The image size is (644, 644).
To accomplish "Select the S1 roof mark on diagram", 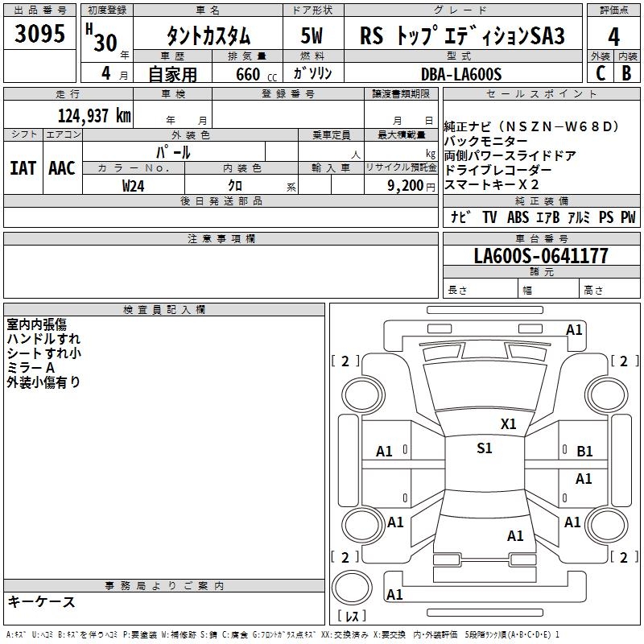I will pos(485,448).
